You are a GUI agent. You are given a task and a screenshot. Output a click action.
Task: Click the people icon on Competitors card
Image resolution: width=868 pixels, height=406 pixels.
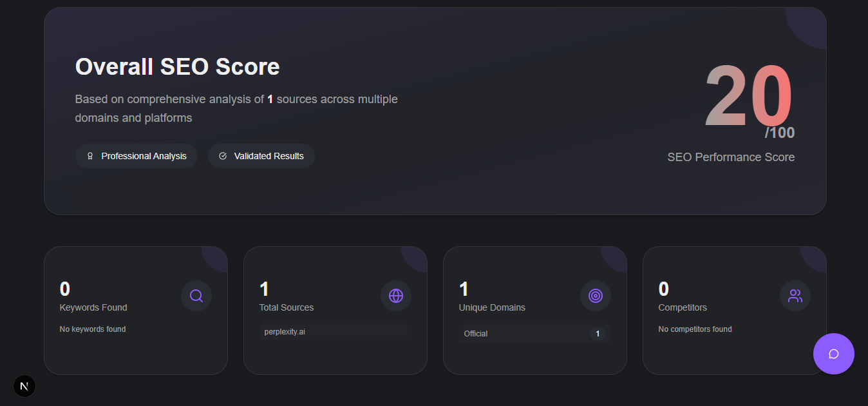[x=795, y=296]
